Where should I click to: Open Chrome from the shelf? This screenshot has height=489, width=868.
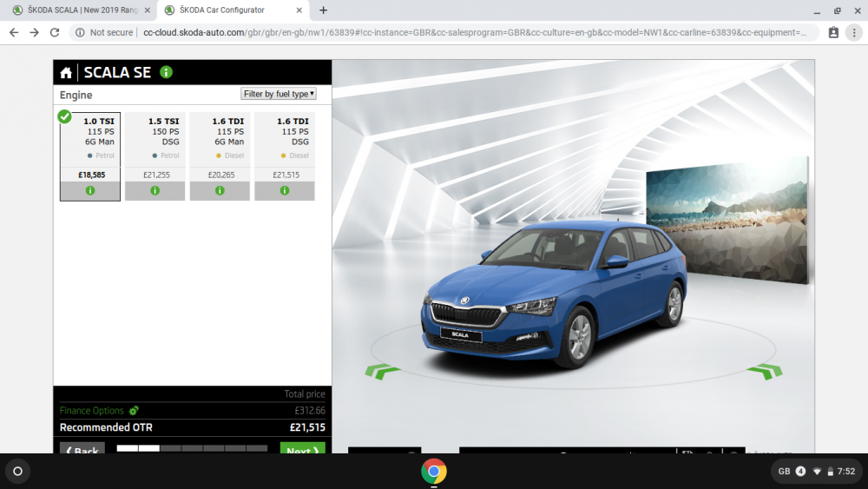pyautogui.click(x=434, y=472)
